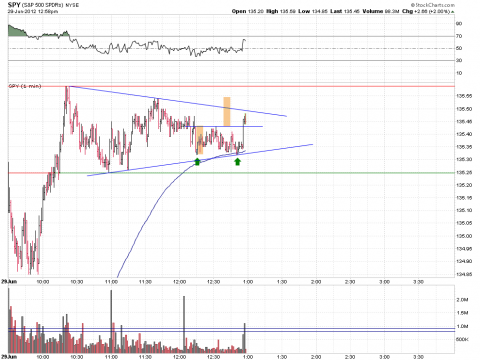Click the 90 level on RSI axis
The height and width of the screenshot is (361, 480).
click(459, 24)
